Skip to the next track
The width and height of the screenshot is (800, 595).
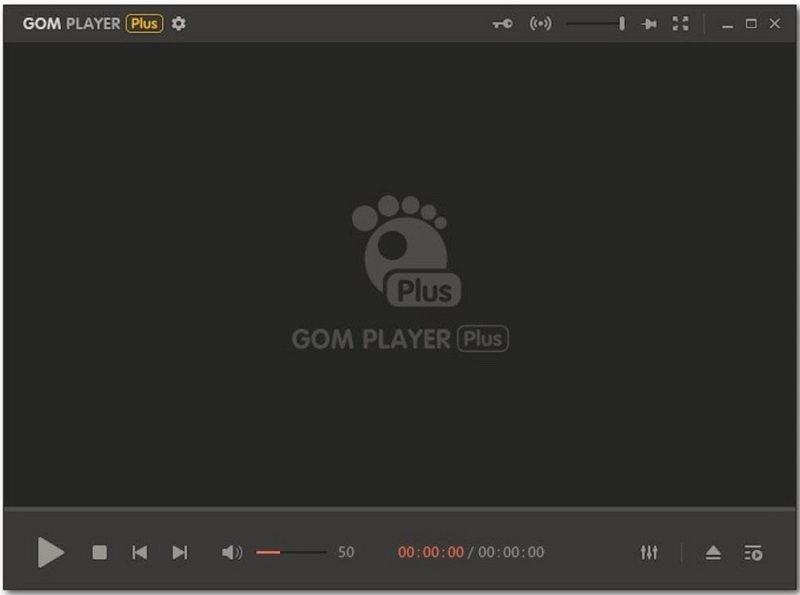pos(180,551)
